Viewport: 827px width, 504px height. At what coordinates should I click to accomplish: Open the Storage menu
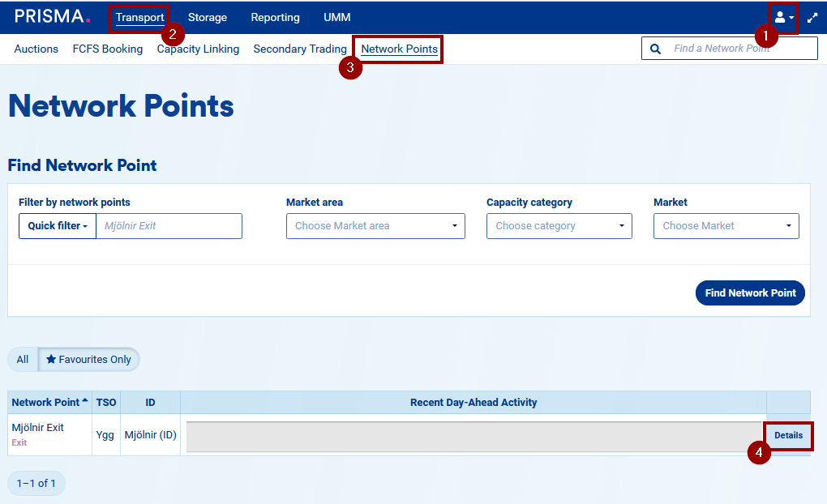click(207, 17)
